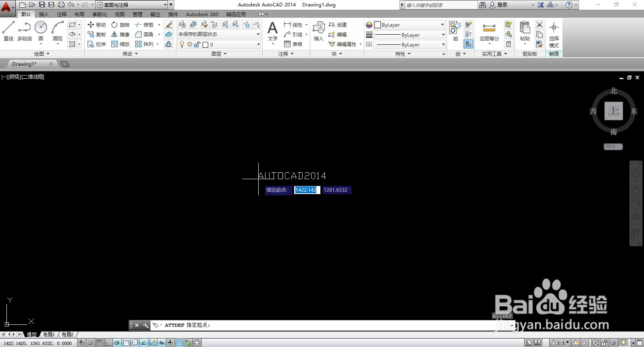The image size is (644, 347).
Task: Select the Polyline (多段线) tool
Action: click(x=25, y=31)
